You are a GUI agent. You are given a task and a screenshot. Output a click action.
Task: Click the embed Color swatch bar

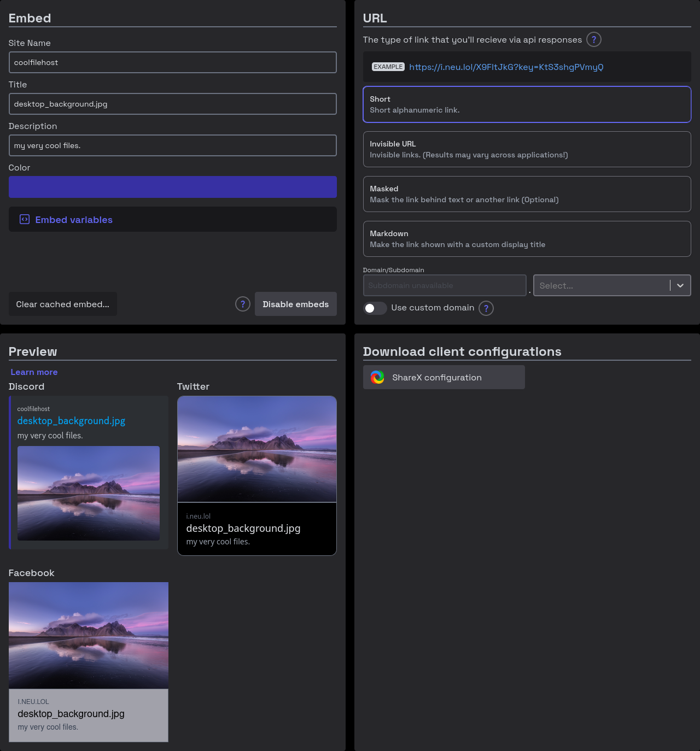click(172, 187)
